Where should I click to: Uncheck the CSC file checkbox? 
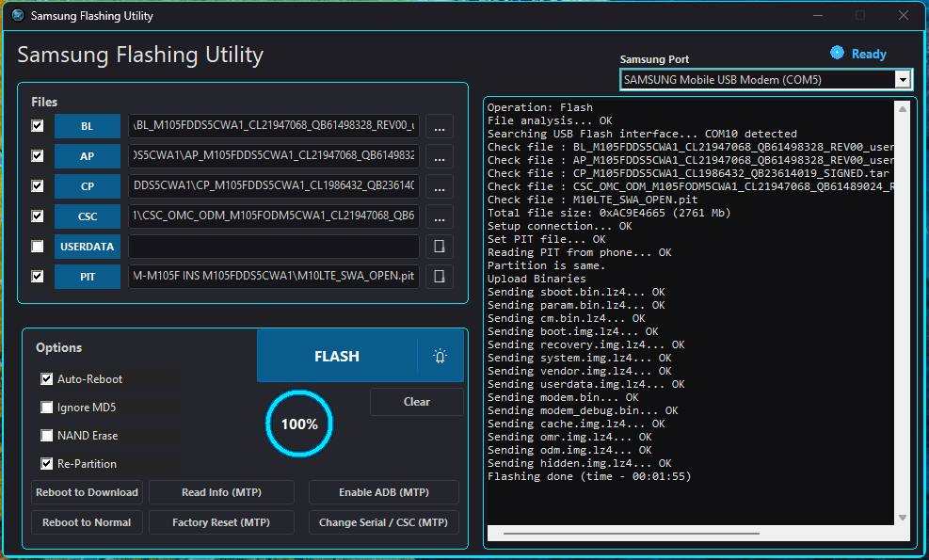click(38, 216)
